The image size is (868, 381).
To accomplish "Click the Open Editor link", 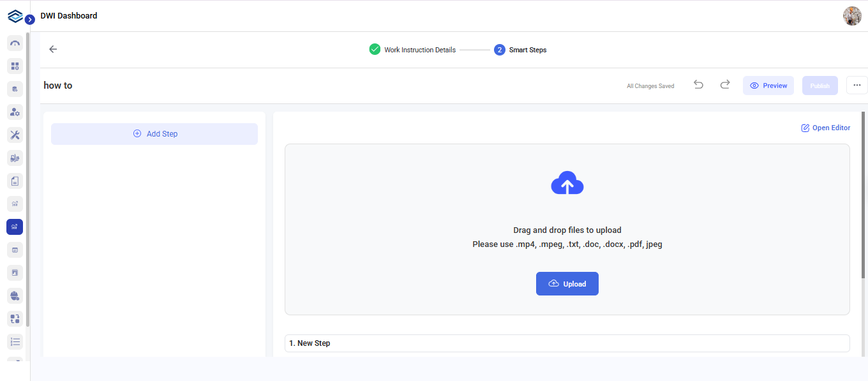I will pos(825,128).
